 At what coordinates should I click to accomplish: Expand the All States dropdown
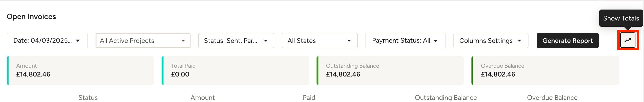319,41
